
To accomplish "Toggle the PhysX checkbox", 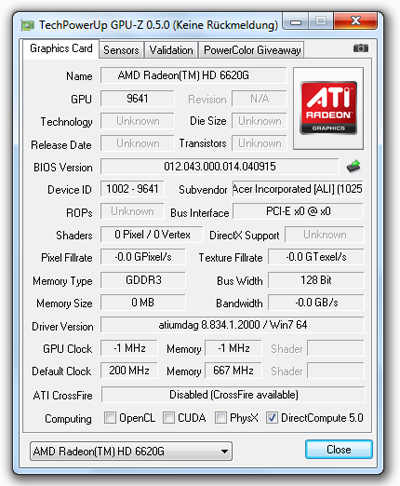I will 221,417.
